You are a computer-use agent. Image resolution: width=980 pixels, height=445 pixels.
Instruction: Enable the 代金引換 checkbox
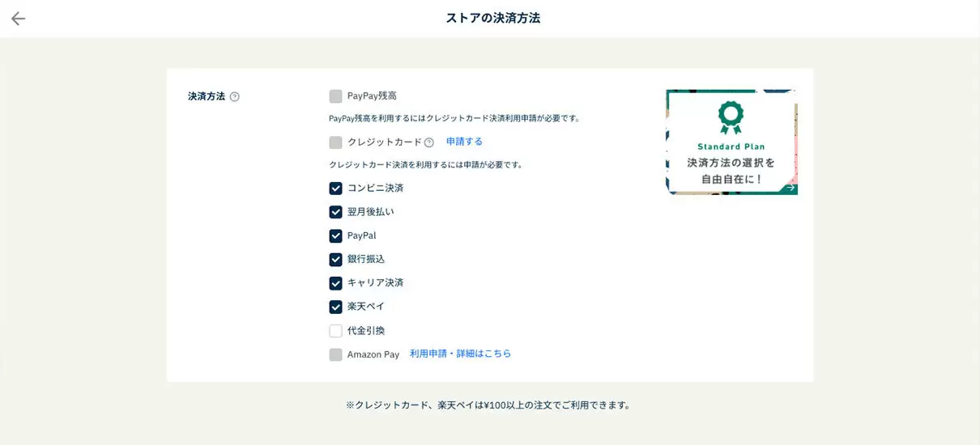click(335, 331)
